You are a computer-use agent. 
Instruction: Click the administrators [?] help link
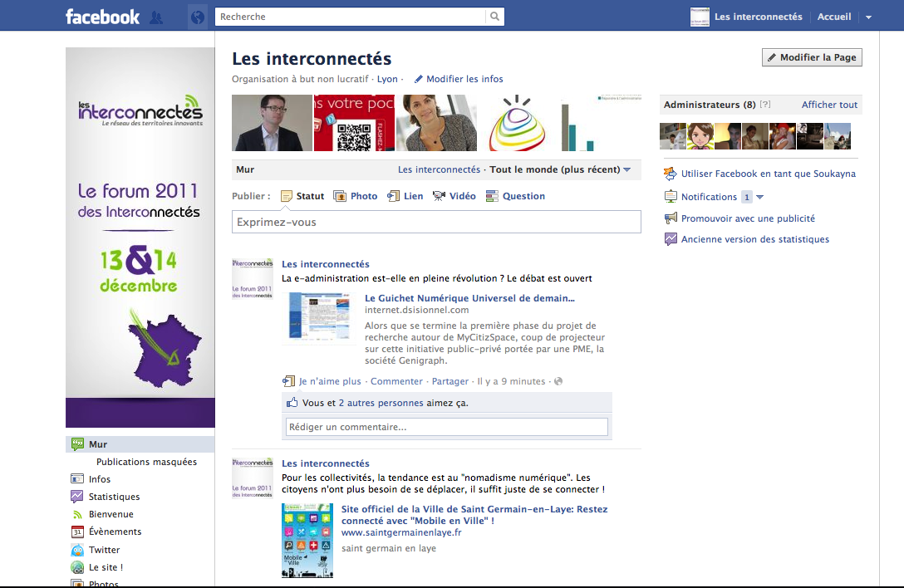[765, 105]
